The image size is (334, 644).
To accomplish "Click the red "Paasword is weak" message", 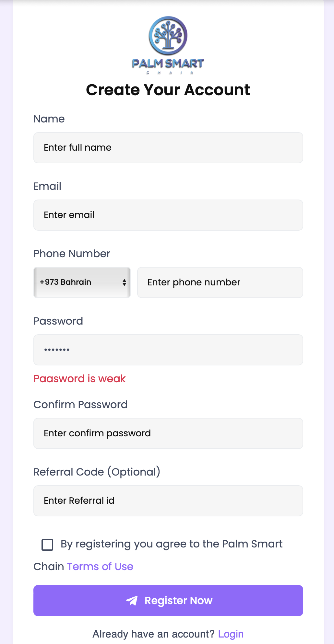I will pos(79,379).
